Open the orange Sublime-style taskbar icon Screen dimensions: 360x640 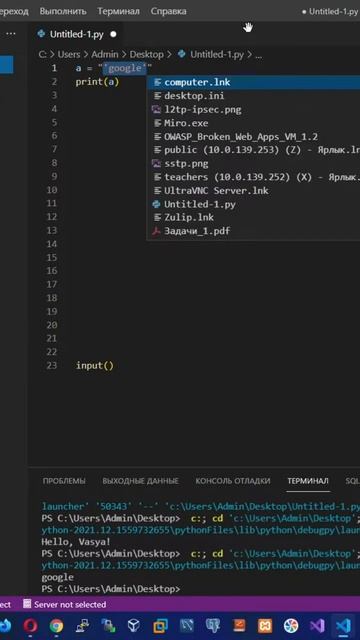(239, 625)
